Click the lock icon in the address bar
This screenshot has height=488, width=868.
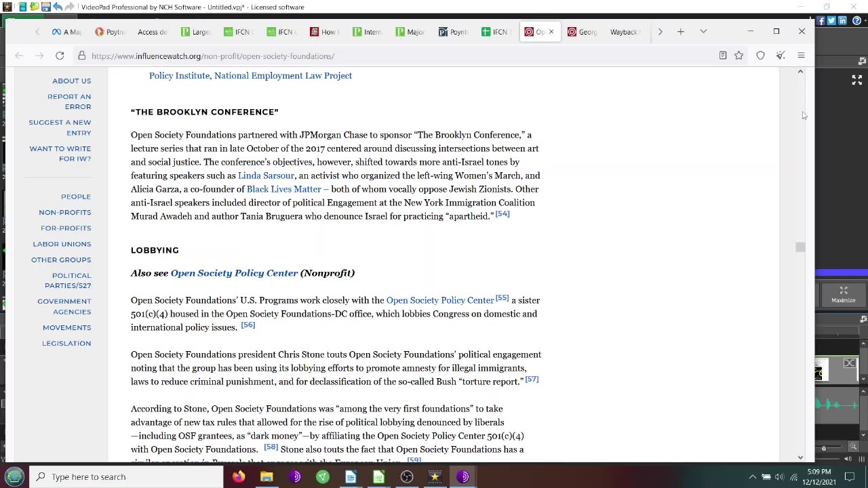[x=81, y=56]
